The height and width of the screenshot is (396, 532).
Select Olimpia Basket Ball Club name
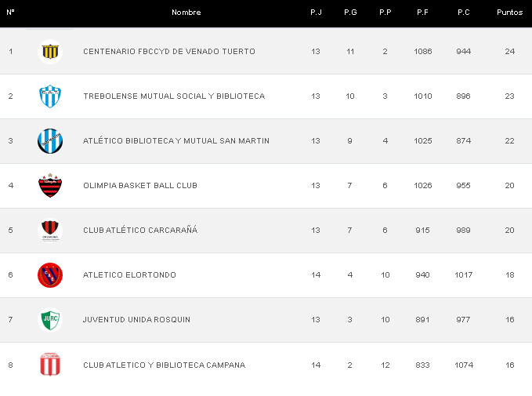[140, 186]
